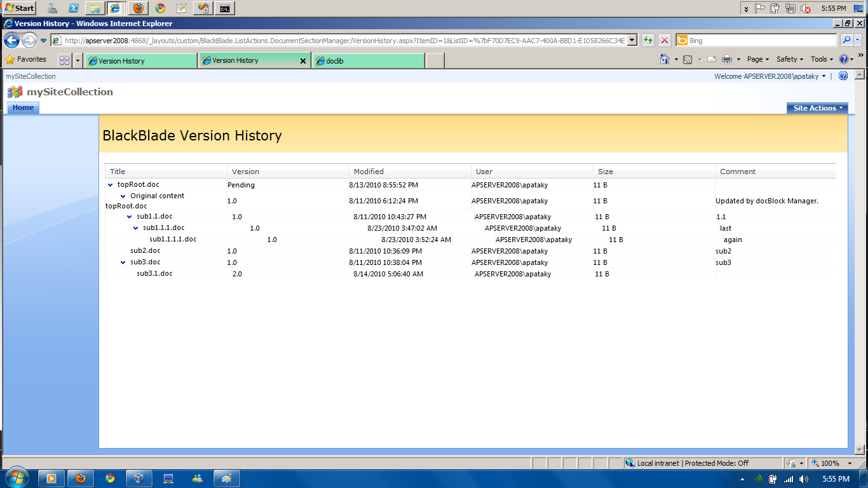868x488 pixels.
Task: Click the SharePoint site logo icon
Action: pyautogui.click(x=15, y=92)
